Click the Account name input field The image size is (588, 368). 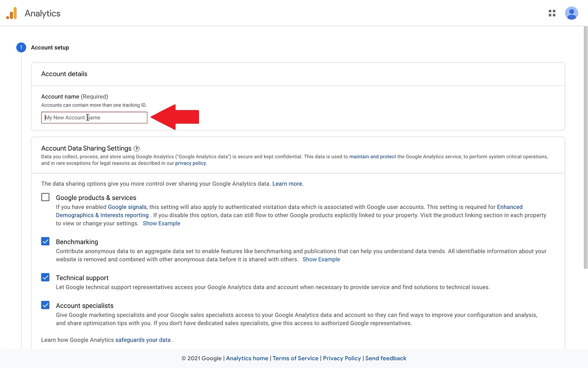[94, 118]
